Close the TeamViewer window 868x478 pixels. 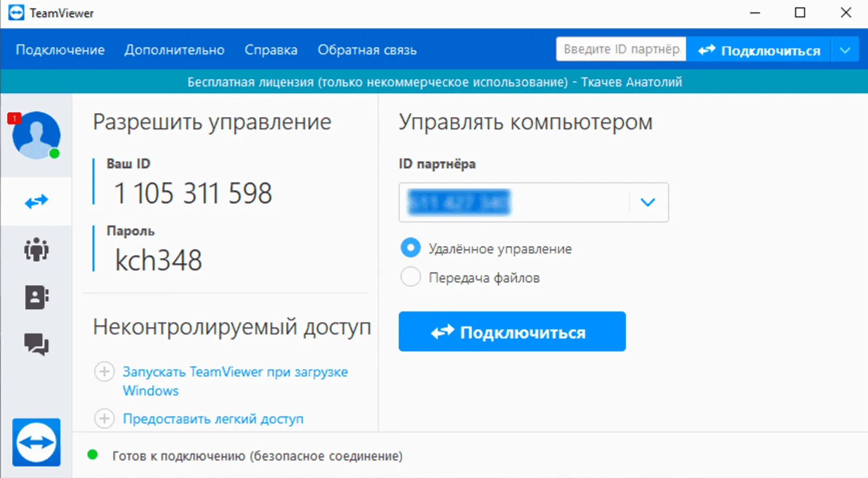click(845, 13)
